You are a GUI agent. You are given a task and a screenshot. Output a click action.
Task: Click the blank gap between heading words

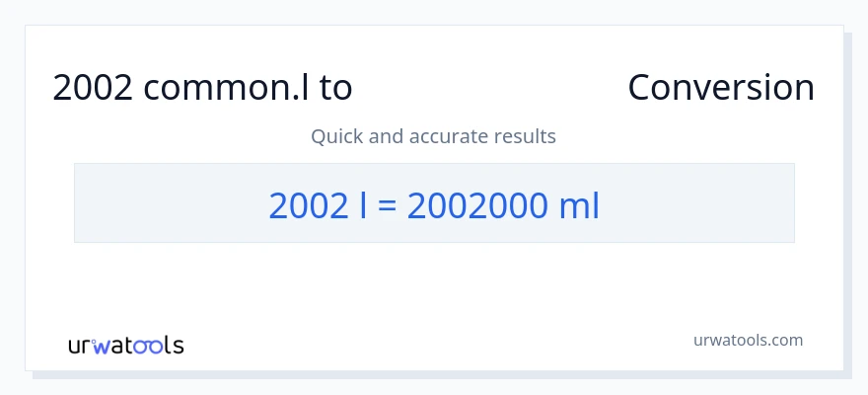[489, 88]
